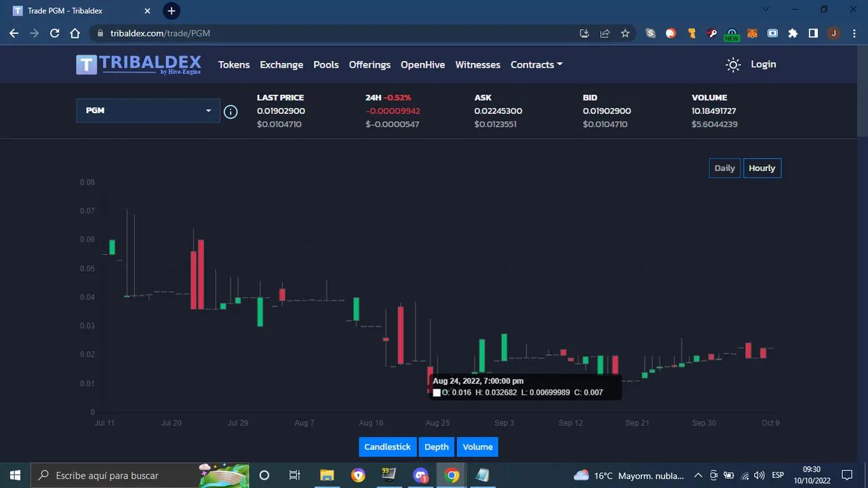Show the Candlestick chart

pyautogui.click(x=387, y=447)
